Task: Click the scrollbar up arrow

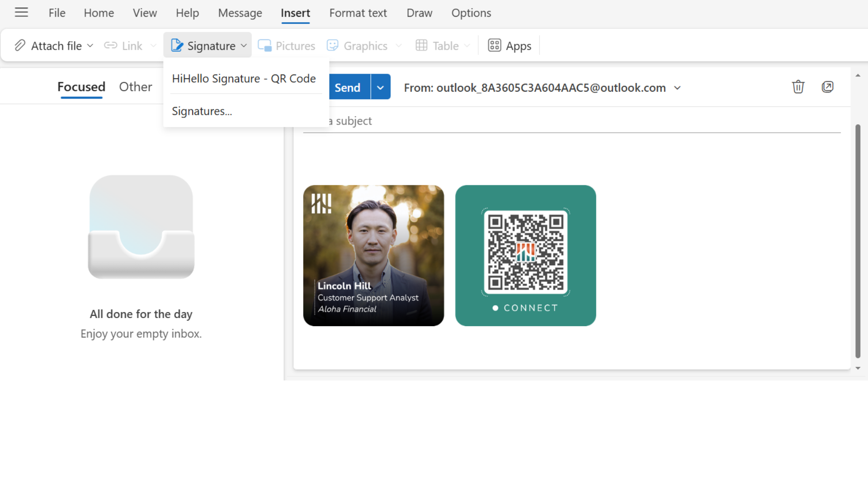Action: coord(858,75)
